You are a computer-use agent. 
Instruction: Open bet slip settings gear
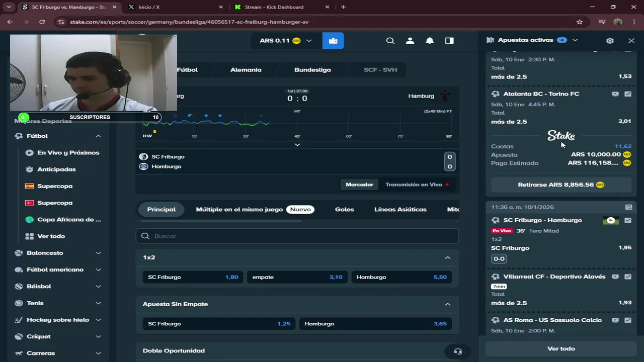610,41
